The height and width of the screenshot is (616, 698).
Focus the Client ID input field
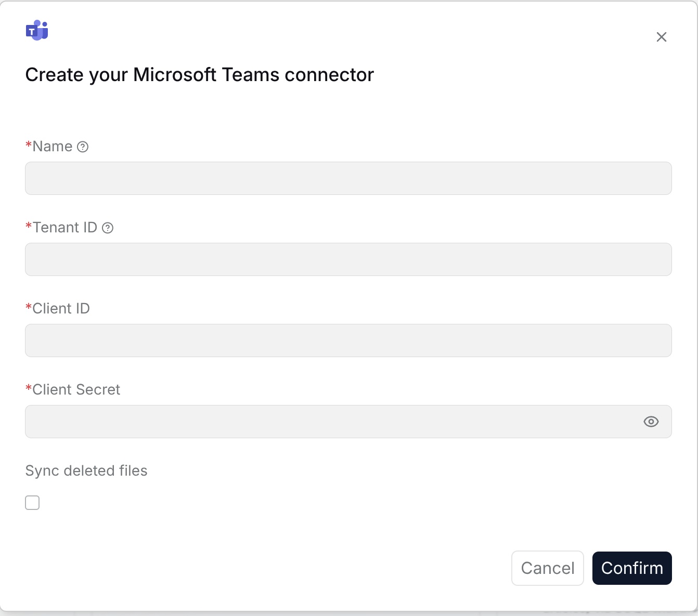348,340
